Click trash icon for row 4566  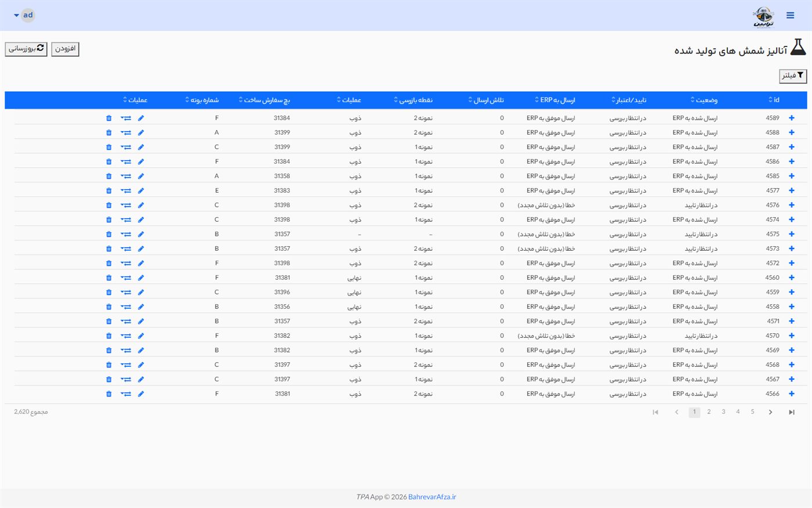pyautogui.click(x=108, y=394)
